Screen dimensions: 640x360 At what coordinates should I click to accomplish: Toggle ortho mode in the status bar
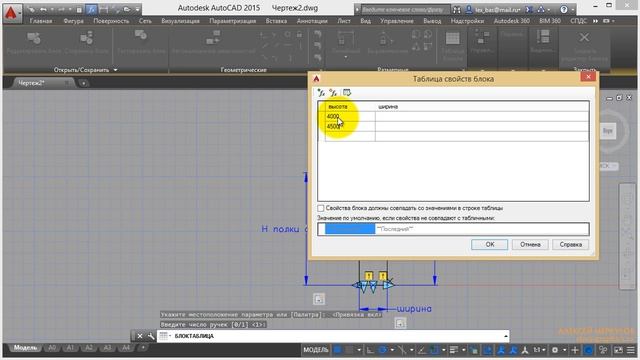(x=370, y=350)
